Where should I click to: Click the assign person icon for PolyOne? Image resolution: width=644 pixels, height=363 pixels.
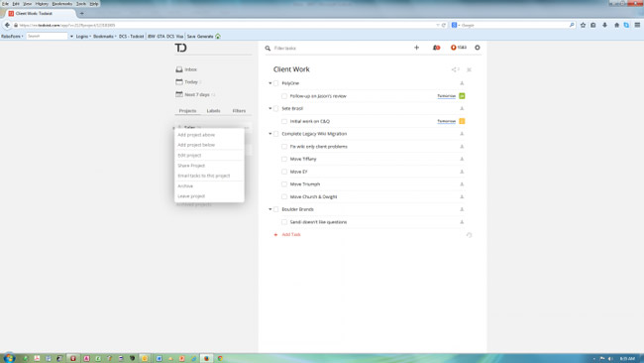[462, 83]
